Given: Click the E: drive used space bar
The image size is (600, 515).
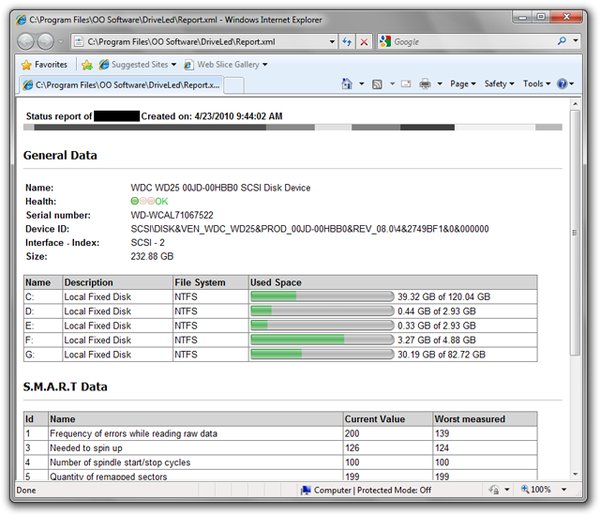Looking at the screenshot, I should [322, 326].
